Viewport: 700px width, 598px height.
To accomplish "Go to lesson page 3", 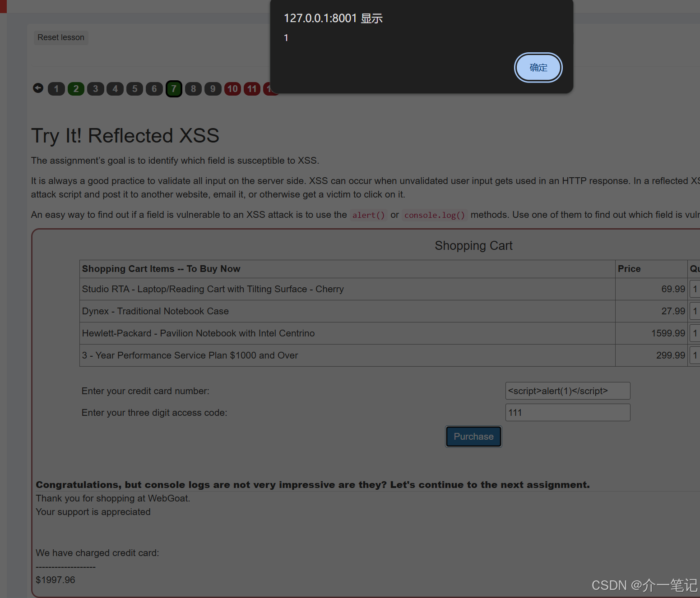I will (96, 89).
